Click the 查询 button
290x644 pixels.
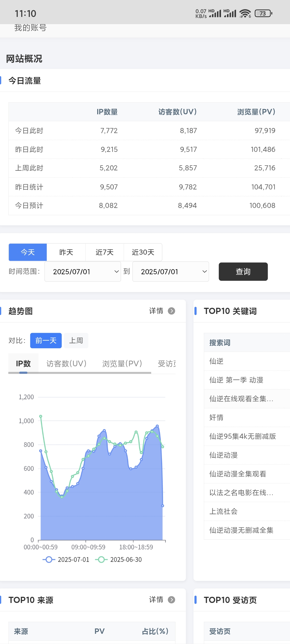(243, 272)
